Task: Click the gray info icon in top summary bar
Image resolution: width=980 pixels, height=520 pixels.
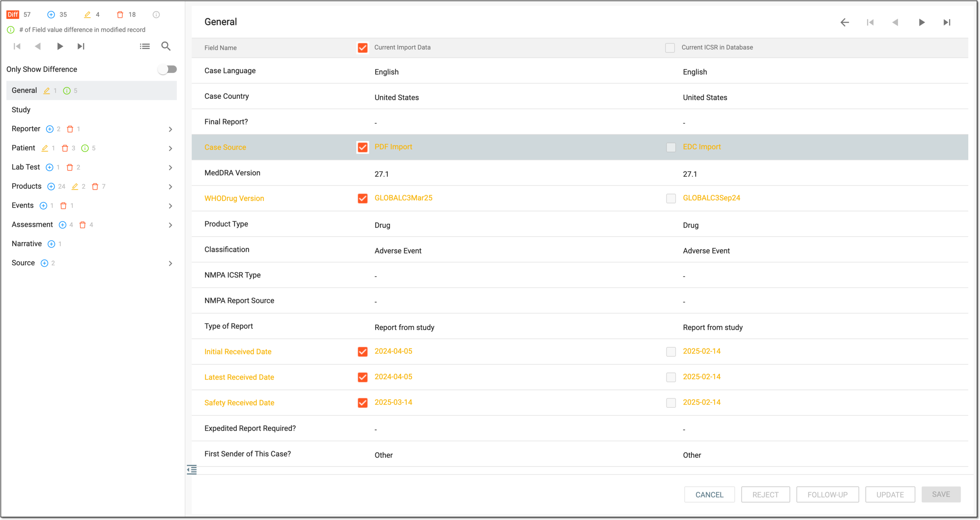Action: (x=156, y=14)
